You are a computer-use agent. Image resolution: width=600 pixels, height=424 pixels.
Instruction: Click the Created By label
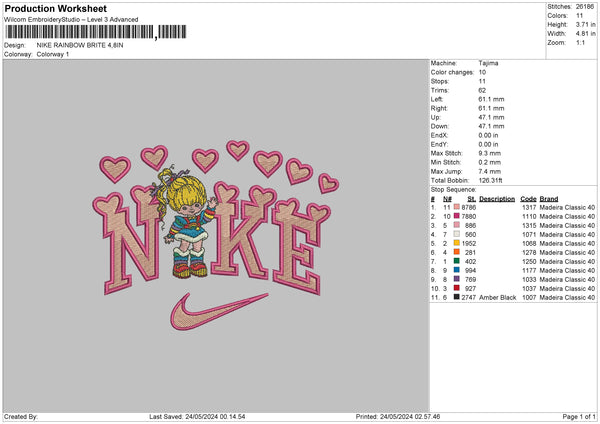21,416
